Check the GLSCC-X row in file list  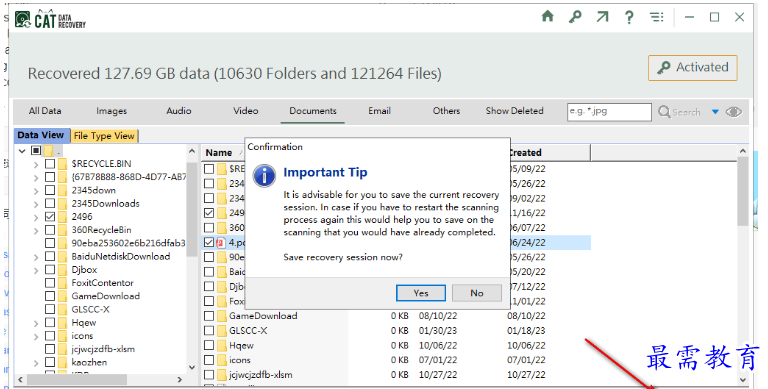coord(209,330)
